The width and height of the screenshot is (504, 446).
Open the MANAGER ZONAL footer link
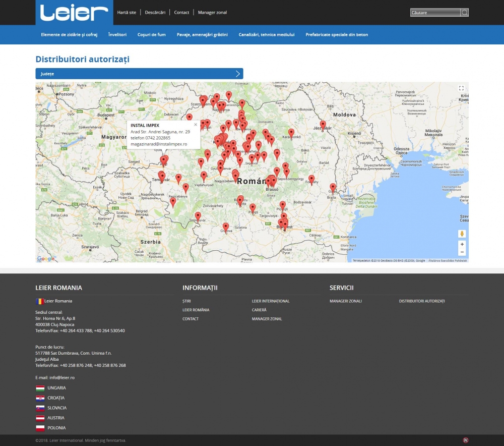(x=267, y=319)
